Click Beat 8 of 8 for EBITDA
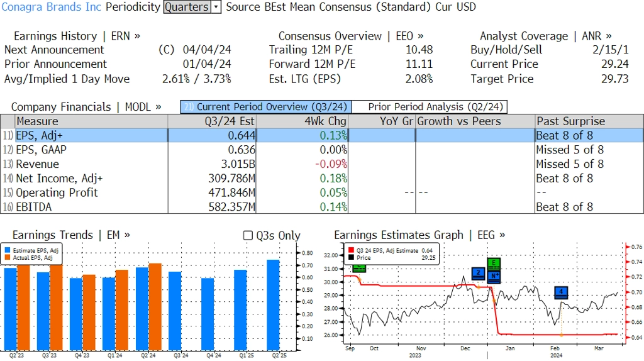Viewport: 644px width, 361px height. (x=565, y=207)
